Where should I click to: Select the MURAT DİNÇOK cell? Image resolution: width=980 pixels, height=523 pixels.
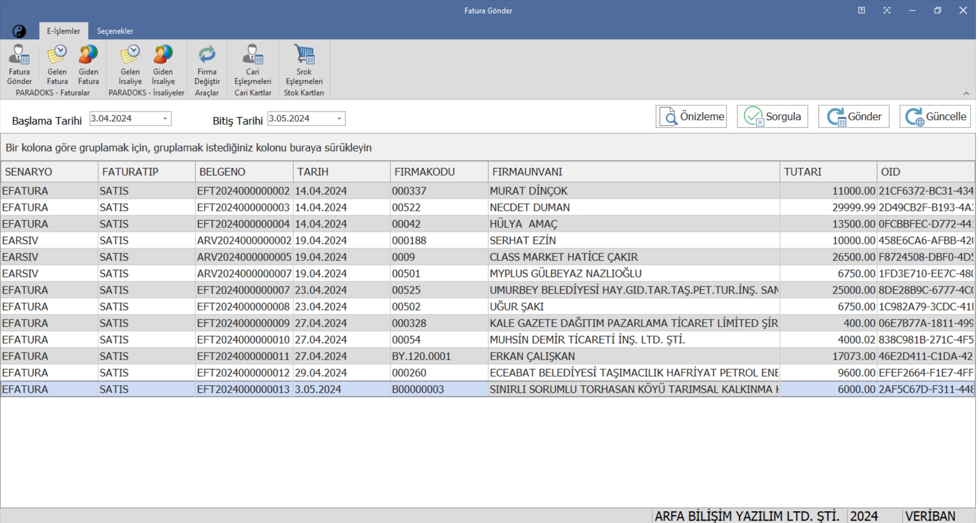pos(634,191)
